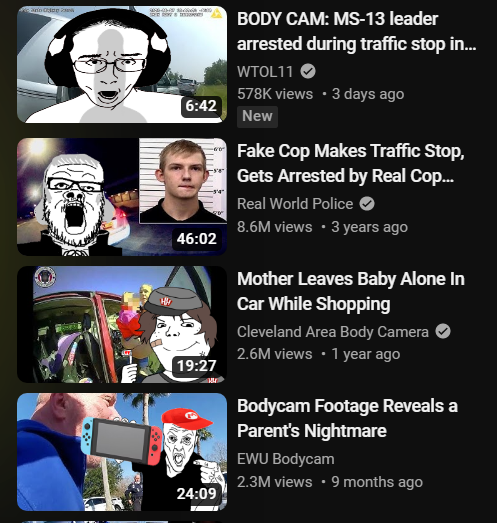Open the Mother Leaves Baby thumbnail
The height and width of the screenshot is (523, 497).
pos(122,324)
